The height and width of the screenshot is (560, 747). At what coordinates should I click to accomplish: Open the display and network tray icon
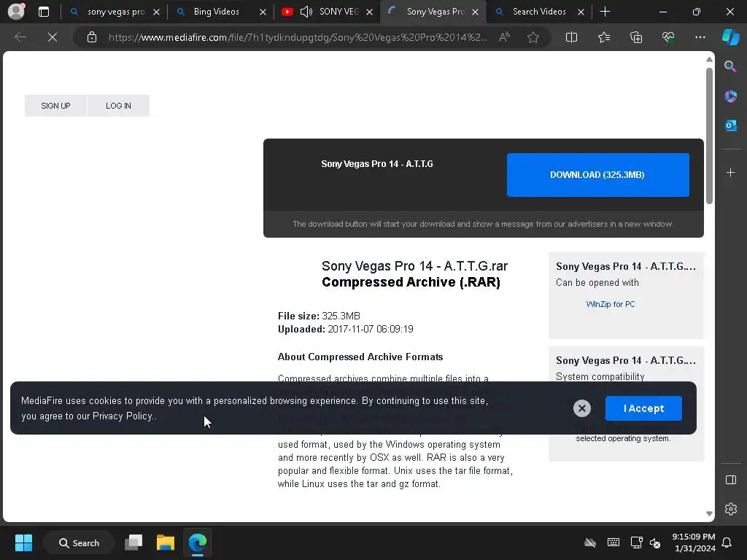(x=636, y=542)
